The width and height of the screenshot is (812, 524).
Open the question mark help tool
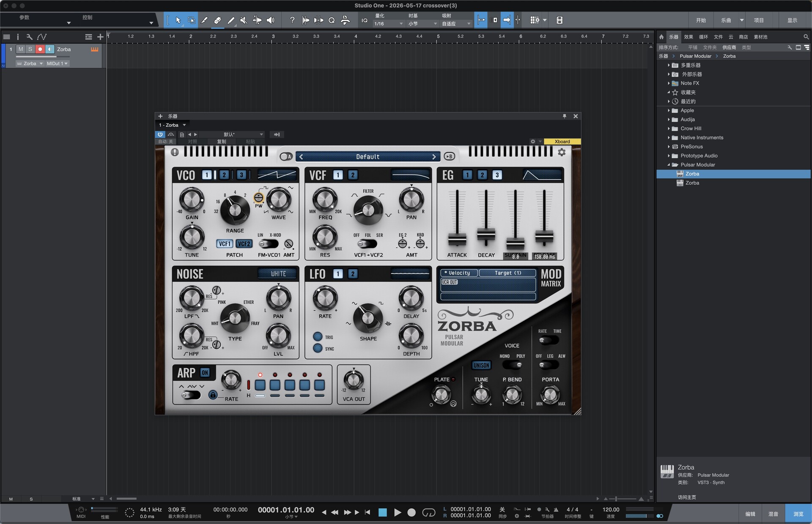pos(292,20)
